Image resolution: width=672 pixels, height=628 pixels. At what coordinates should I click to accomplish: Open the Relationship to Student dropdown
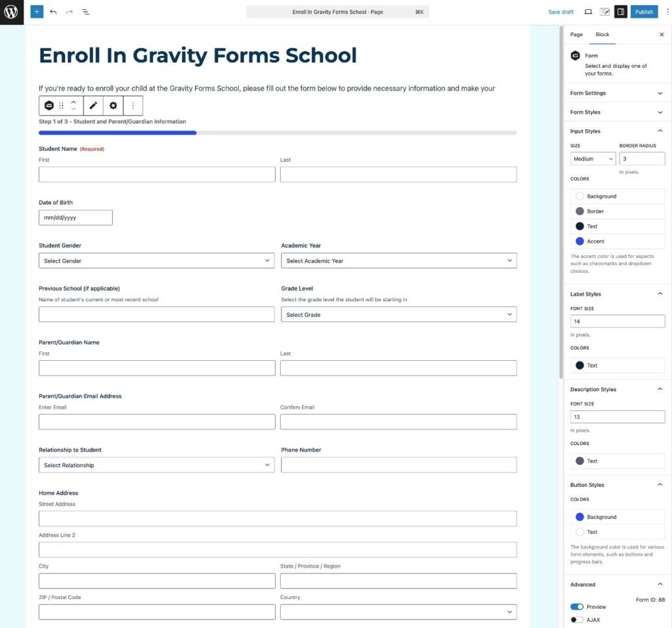coord(156,465)
